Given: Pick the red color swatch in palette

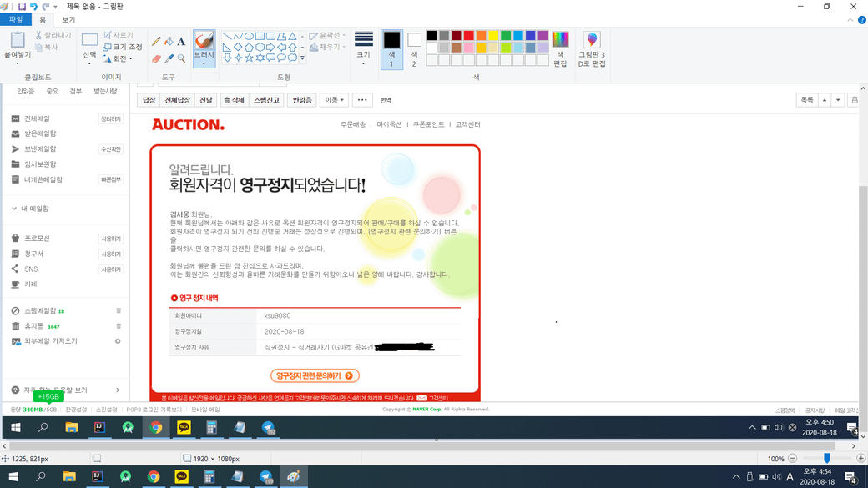Looking at the screenshot, I should pos(468,36).
